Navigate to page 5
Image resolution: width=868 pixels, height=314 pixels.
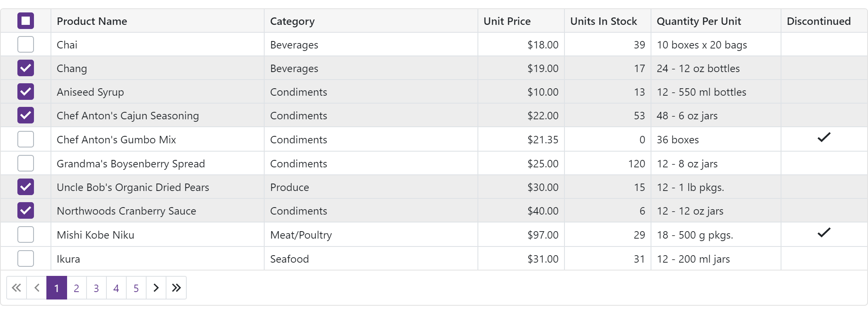coord(136,288)
